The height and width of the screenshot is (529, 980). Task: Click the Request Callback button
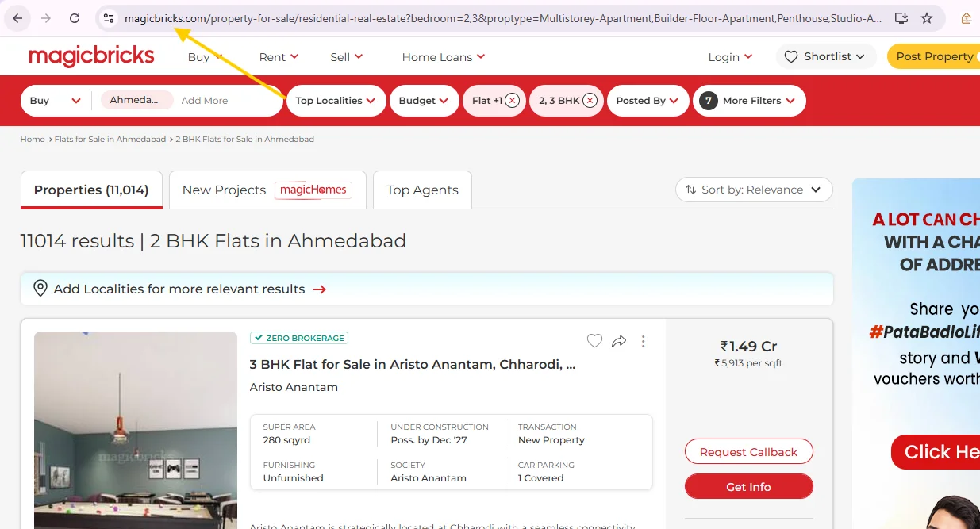[x=748, y=452]
